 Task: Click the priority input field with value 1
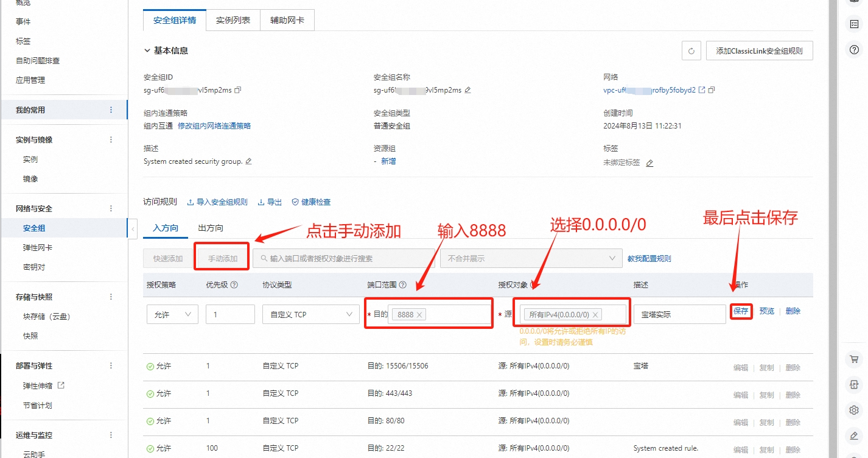[230, 314]
